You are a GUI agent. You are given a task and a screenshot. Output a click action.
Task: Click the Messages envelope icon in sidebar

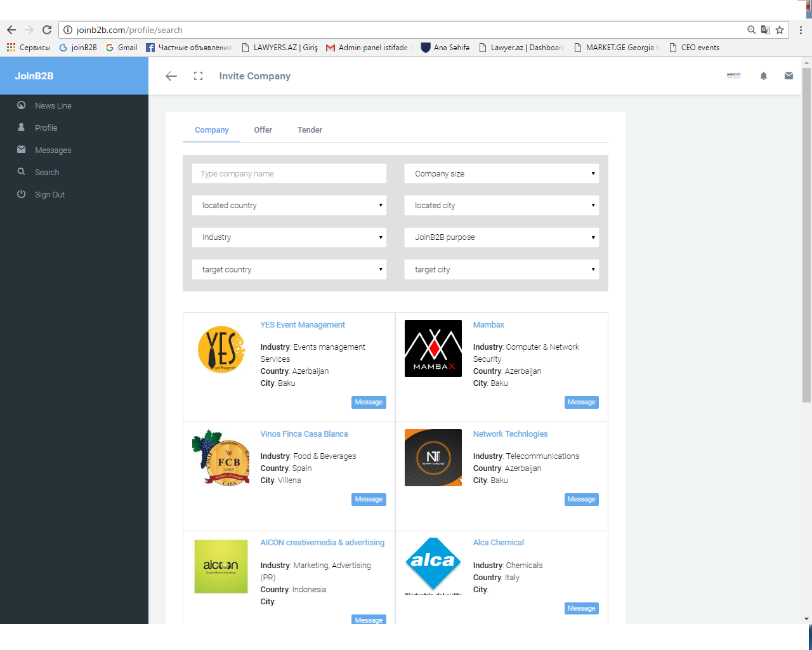pos(22,150)
